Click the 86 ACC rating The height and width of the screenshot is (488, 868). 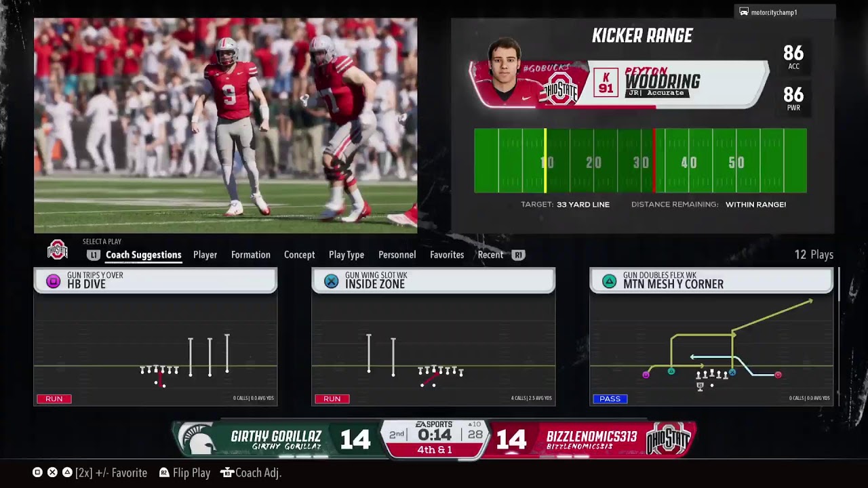pyautogui.click(x=793, y=57)
